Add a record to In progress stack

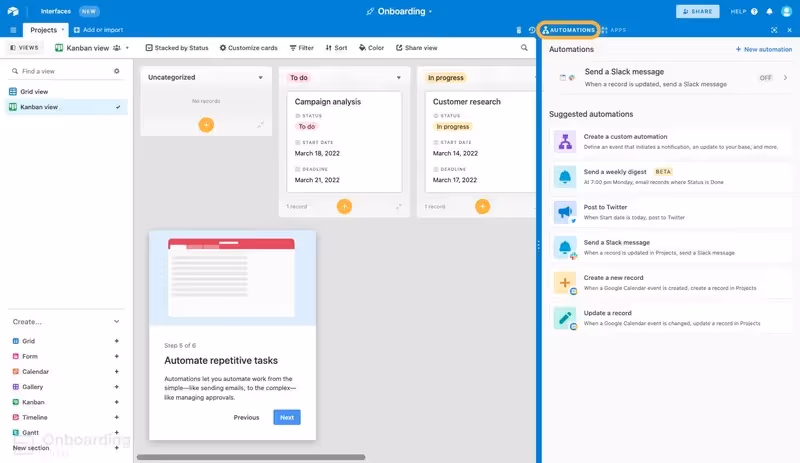click(x=483, y=206)
